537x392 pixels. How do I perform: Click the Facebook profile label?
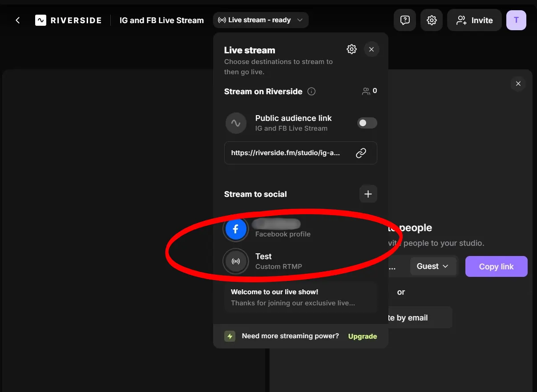click(x=283, y=234)
